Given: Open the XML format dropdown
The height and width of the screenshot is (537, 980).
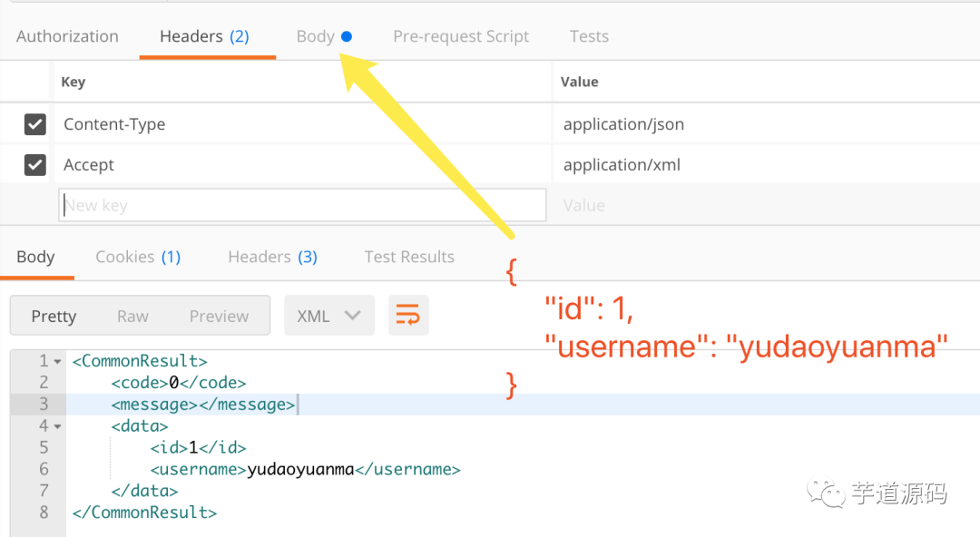Looking at the screenshot, I should tap(329, 315).
